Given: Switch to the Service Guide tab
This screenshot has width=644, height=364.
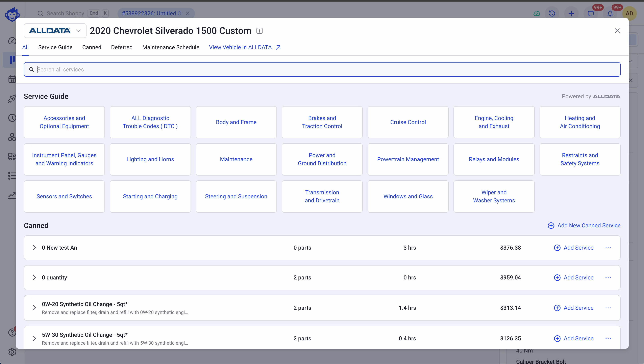Looking at the screenshot, I should coord(55,47).
